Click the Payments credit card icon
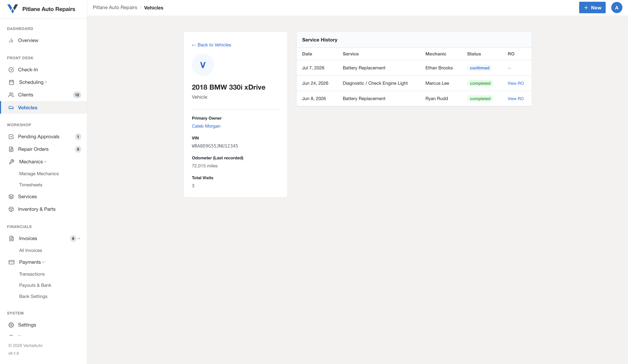Viewport: 628px width, 364px height. pyautogui.click(x=12, y=262)
